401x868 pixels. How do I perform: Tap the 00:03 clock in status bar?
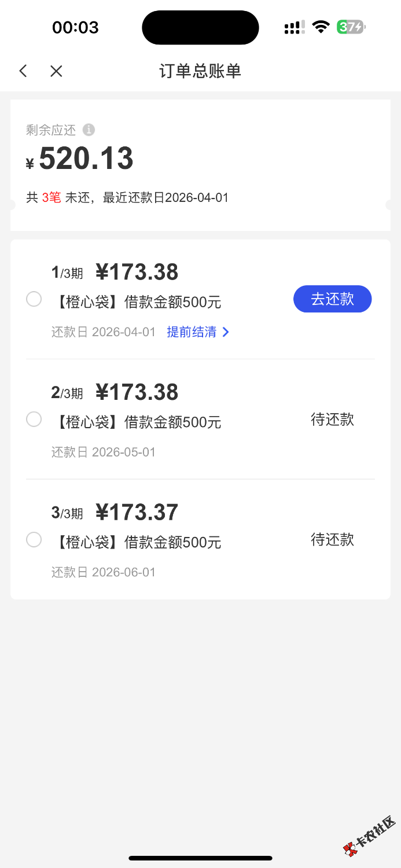pyautogui.click(x=75, y=27)
